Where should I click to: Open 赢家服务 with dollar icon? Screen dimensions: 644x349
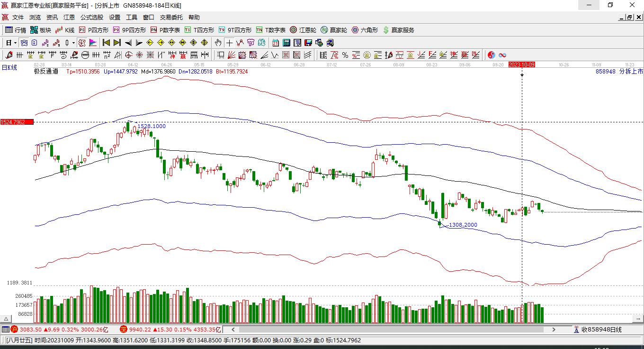click(398, 30)
